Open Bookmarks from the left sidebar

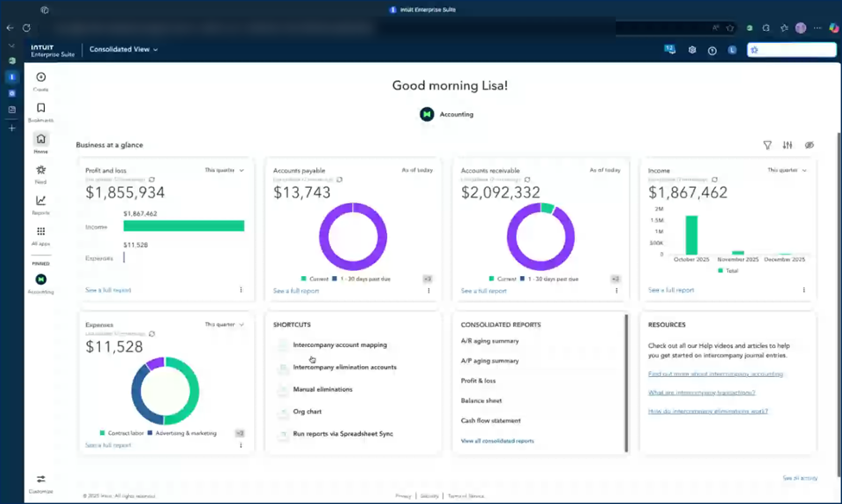click(x=41, y=109)
